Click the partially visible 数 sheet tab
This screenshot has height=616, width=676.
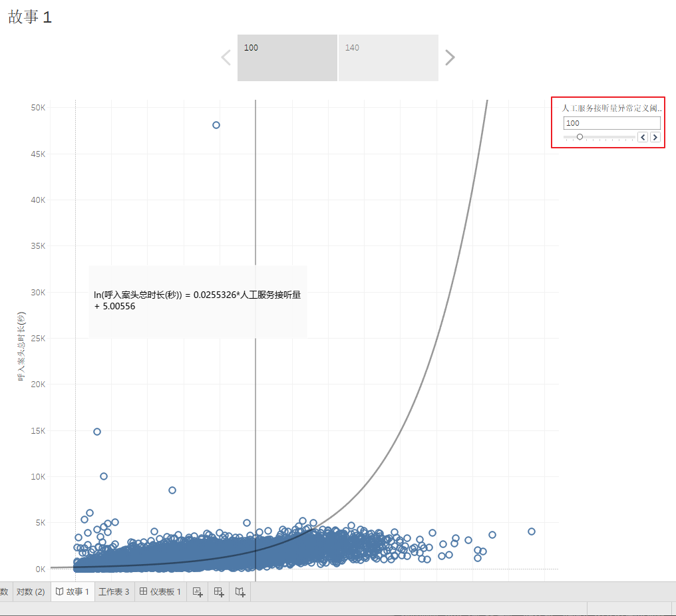click(4, 591)
